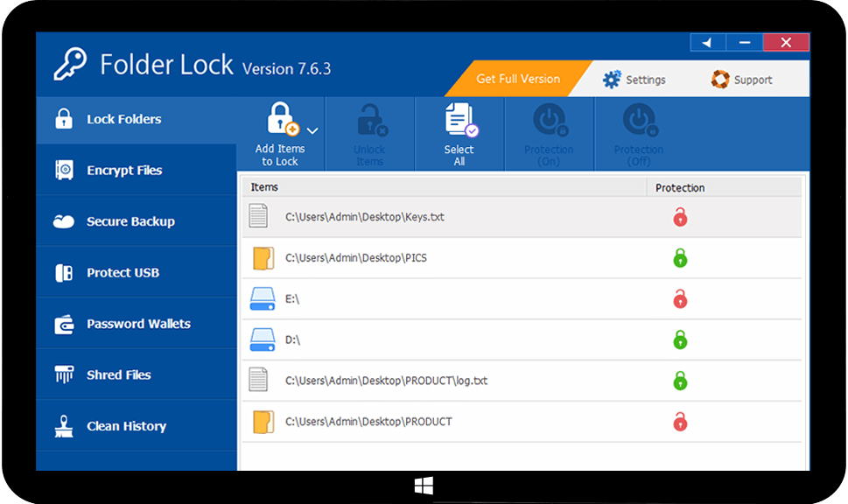The height and width of the screenshot is (504, 848).
Task: Toggle green lock for PICS folder
Action: point(680,258)
